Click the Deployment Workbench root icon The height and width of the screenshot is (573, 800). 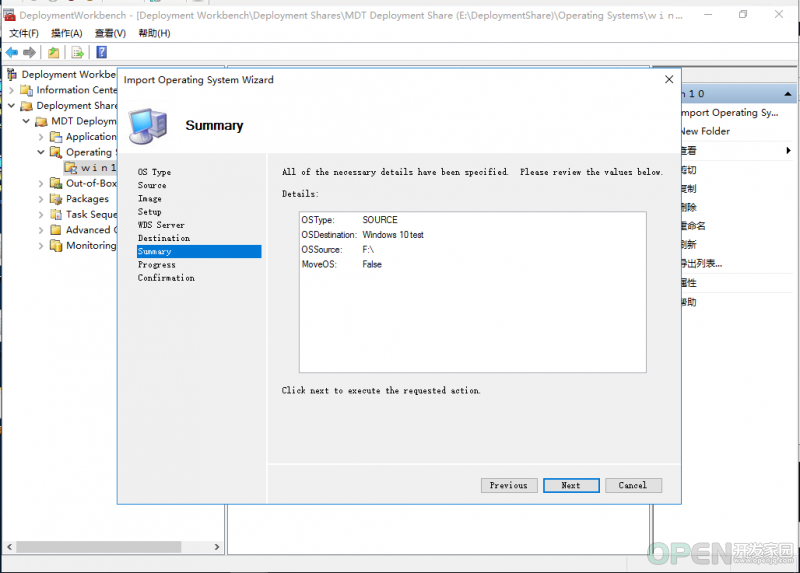(12, 74)
